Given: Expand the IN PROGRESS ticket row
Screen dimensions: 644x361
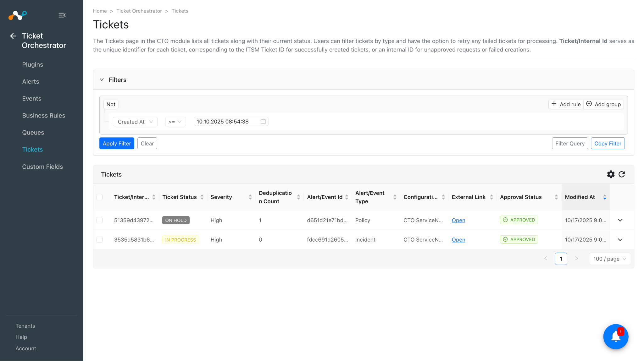Looking at the screenshot, I should [620, 240].
